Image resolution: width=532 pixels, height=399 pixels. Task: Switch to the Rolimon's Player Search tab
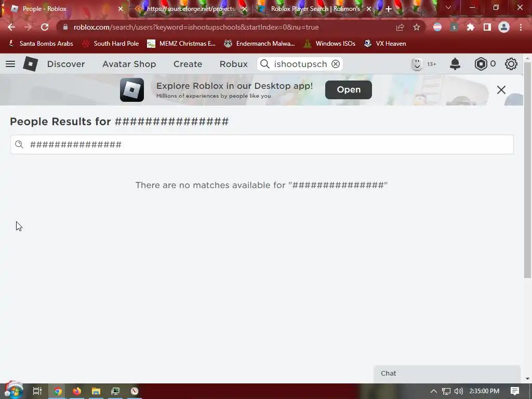tap(315, 9)
